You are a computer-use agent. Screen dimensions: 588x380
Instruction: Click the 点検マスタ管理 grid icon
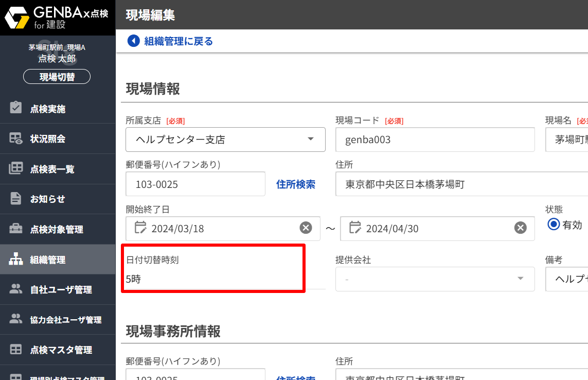click(16, 349)
